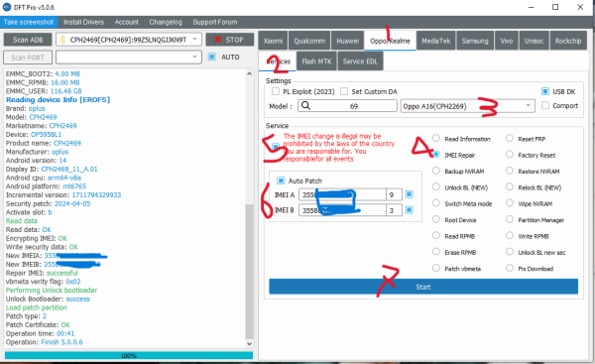Switch to the Service EDL sub-tab
Viewport: 595px width, 364px height.
pyautogui.click(x=360, y=61)
